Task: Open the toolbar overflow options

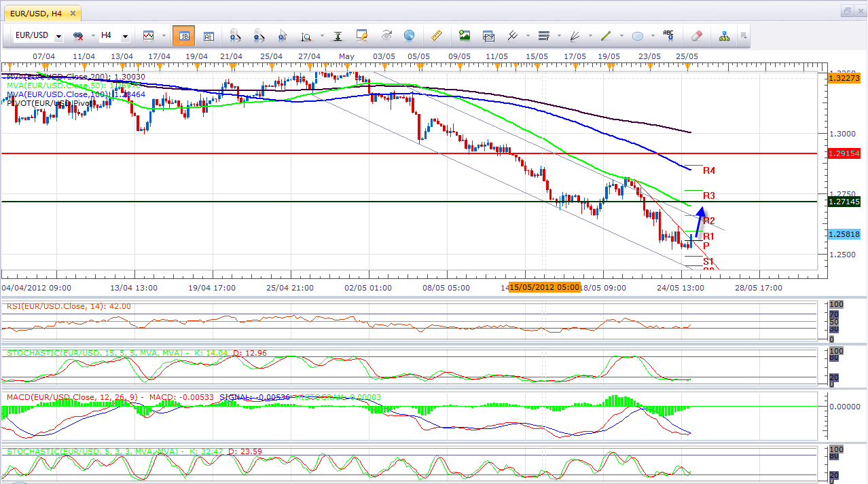Action: coord(744,36)
